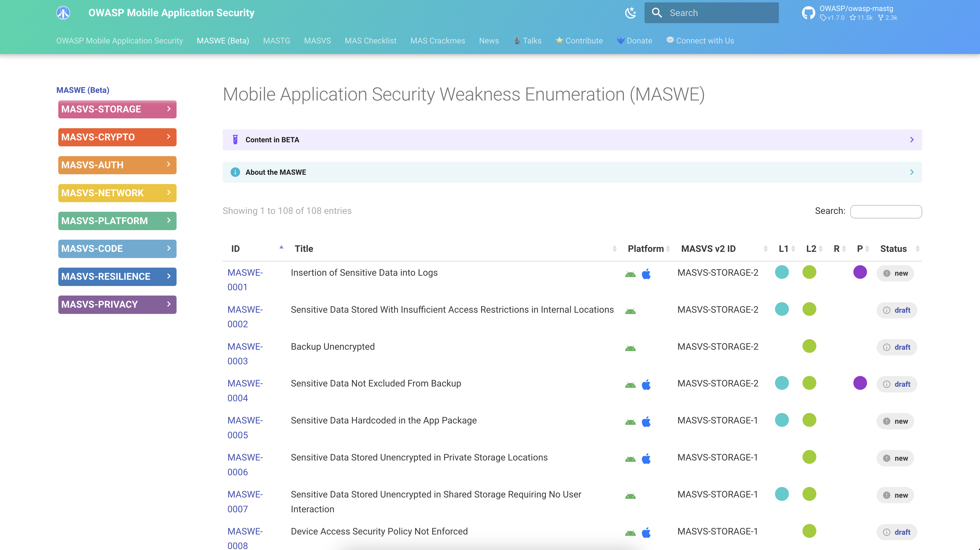Click the draft status for MASWE-0002
Screen dimensions: 980x550
(897, 310)
